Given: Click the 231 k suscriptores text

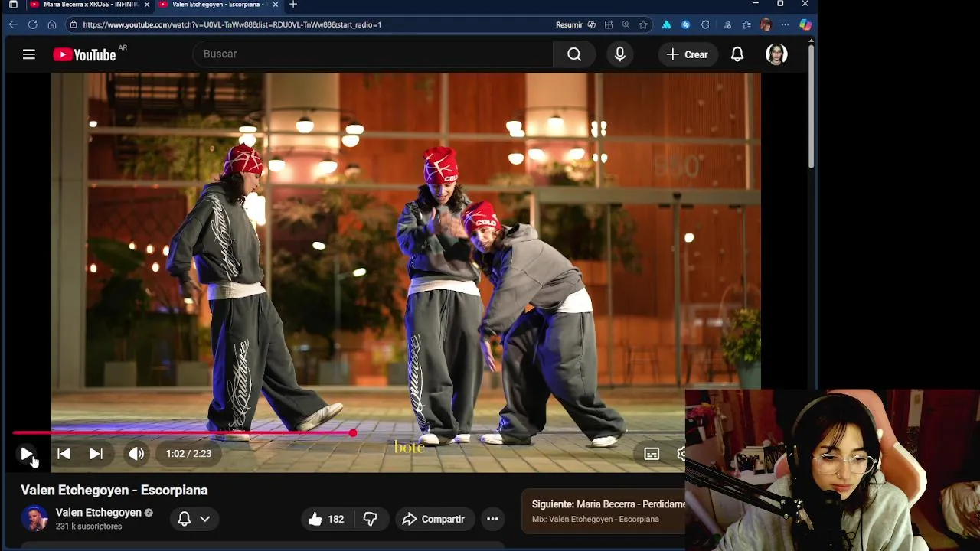Looking at the screenshot, I should 89,527.
